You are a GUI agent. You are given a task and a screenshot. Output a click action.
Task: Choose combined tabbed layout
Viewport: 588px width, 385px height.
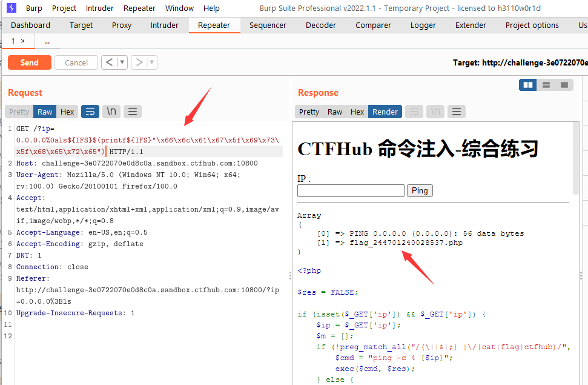(564, 85)
